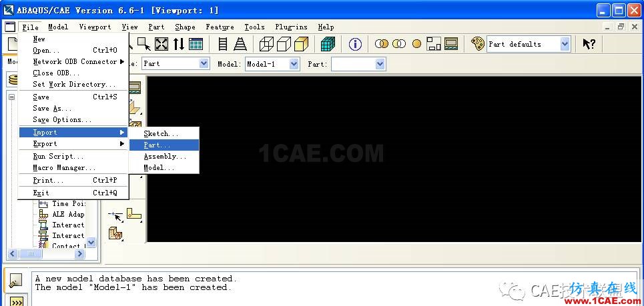The image size is (644, 306).
Task: Select Save As... in File menu
Action: tap(74, 108)
